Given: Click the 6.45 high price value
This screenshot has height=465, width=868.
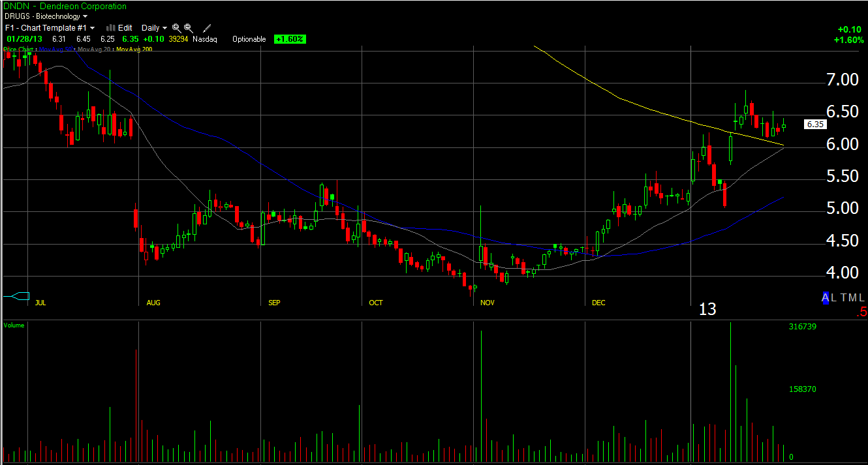Looking at the screenshot, I should coord(83,39).
